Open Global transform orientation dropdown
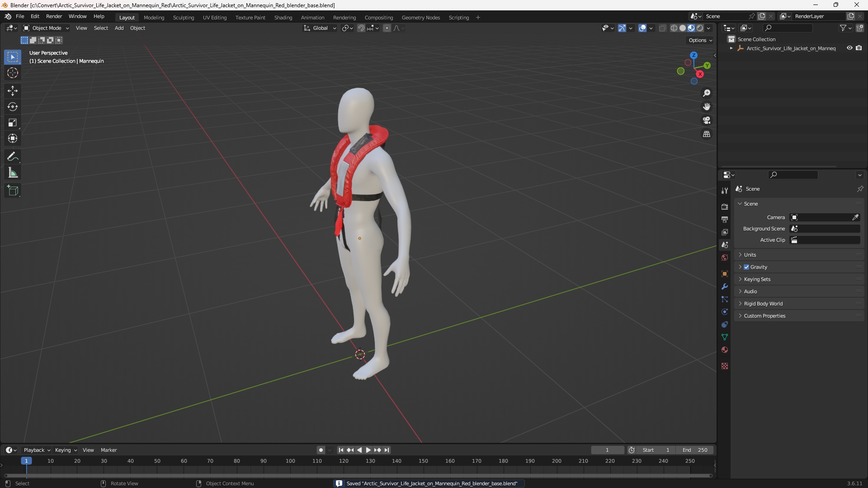The image size is (868, 488). [320, 28]
